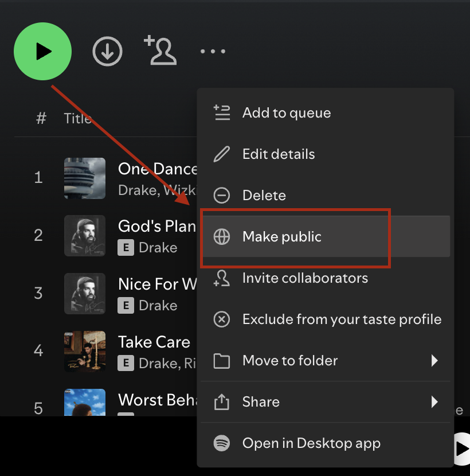This screenshot has height=476, width=470.
Task: Click the Nice For What album artwork
Action: point(85,294)
